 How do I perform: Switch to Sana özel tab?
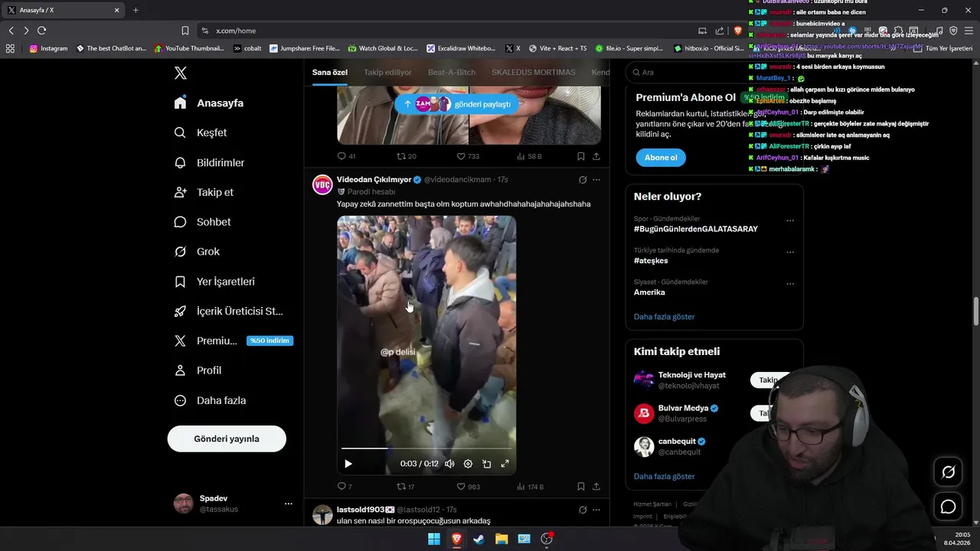coord(330,73)
